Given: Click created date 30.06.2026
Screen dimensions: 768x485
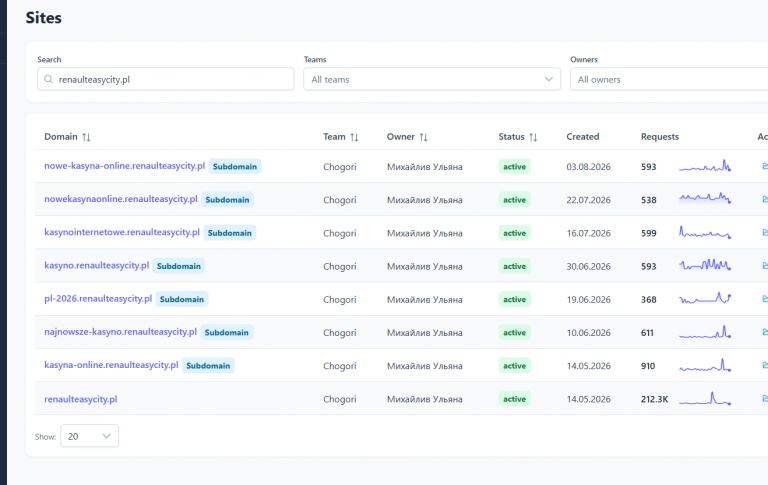Looking at the screenshot, I should click(x=588, y=267).
